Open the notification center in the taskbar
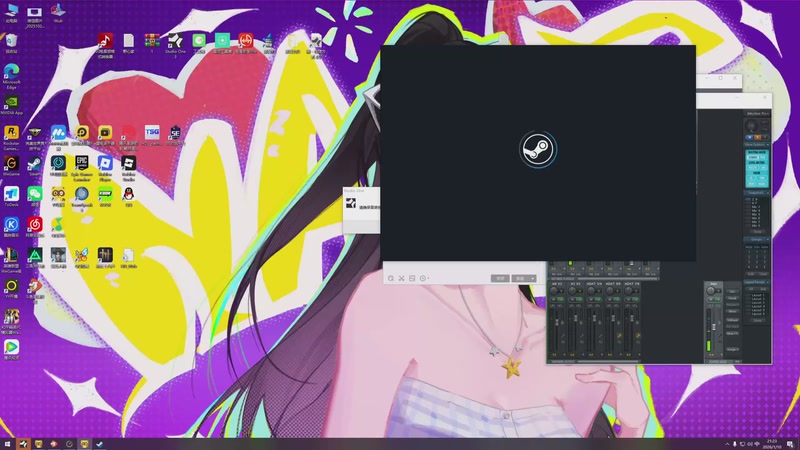The width and height of the screenshot is (800, 450). click(790, 444)
